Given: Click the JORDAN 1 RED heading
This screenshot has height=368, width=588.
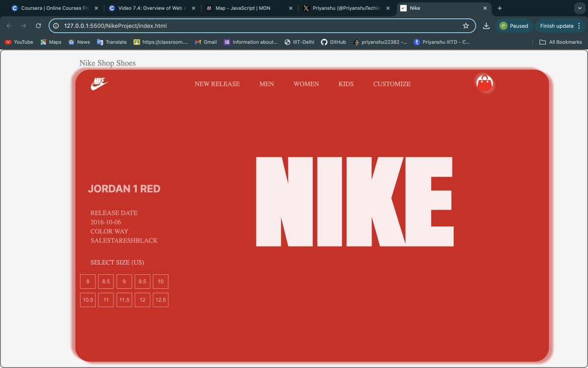Looking at the screenshot, I should tap(124, 189).
